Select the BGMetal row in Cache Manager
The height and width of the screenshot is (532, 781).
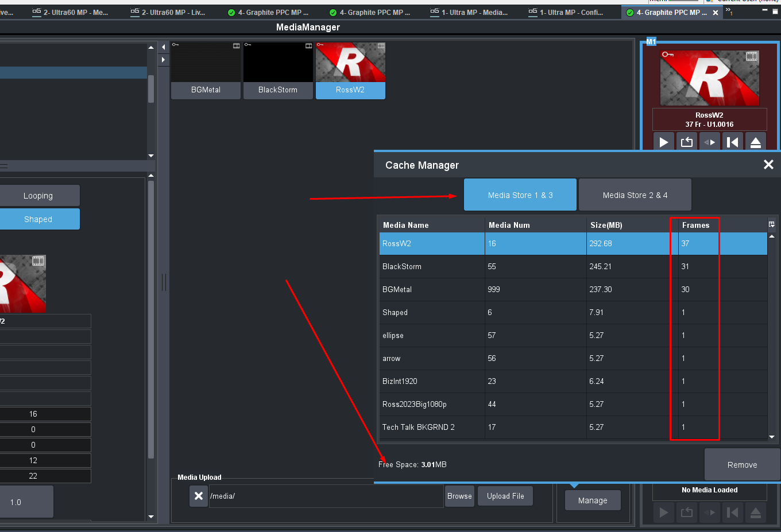click(573, 289)
